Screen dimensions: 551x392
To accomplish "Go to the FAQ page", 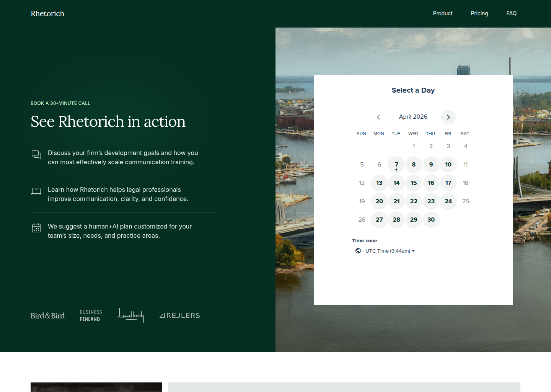I will [x=511, y=13].
